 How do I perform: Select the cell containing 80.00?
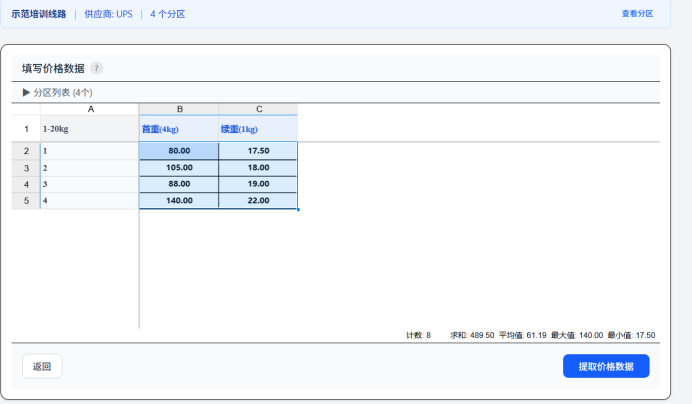179,151
